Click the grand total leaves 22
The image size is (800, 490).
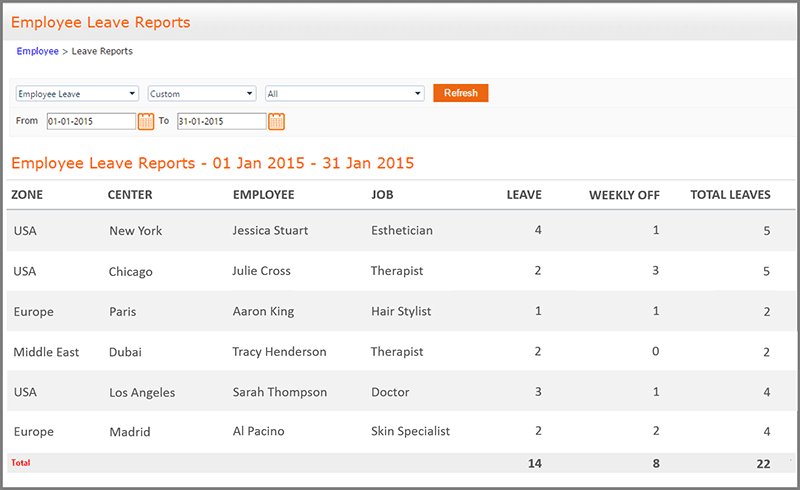point(763,464)
